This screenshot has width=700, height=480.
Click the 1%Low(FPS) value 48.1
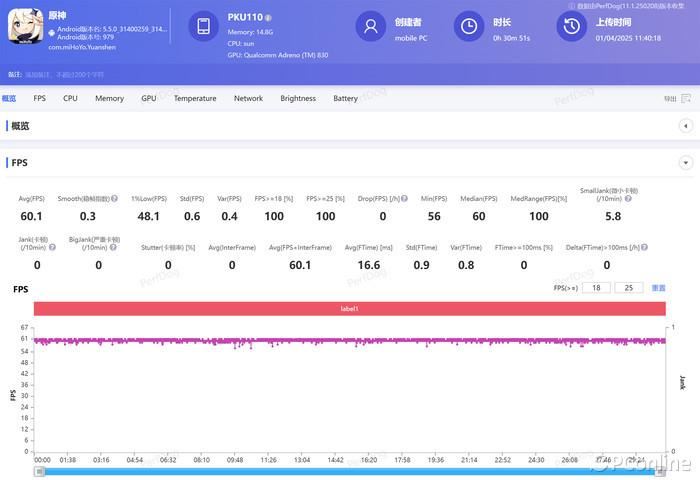(x=149, y=216)
